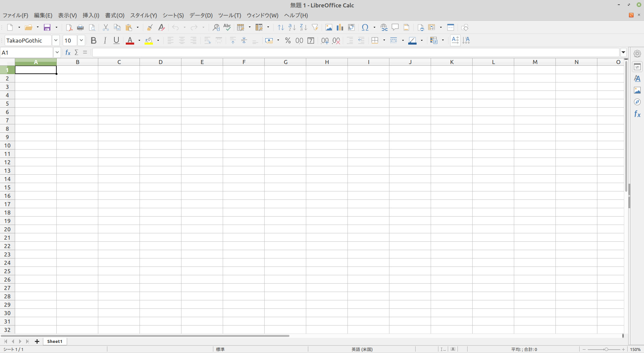Open the Function Wizard fx icon
The height and width of the screenshot is (353, 644).
[x=68, y=53]
